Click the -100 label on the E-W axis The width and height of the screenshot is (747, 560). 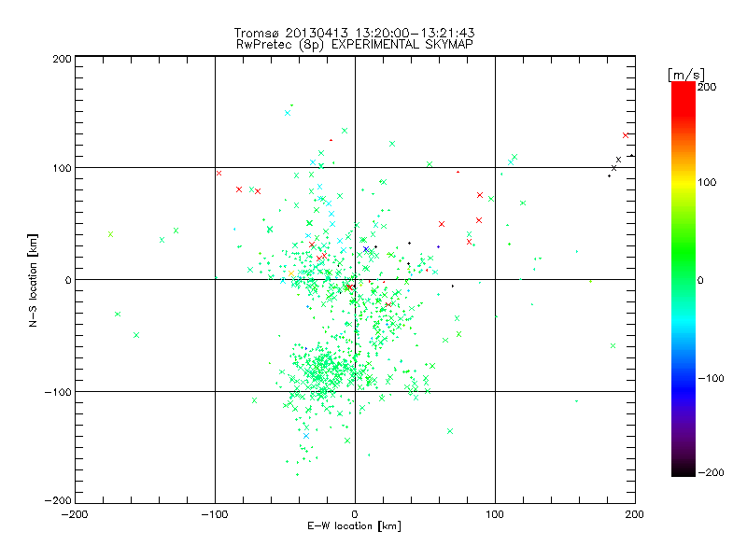pos(215,514)
